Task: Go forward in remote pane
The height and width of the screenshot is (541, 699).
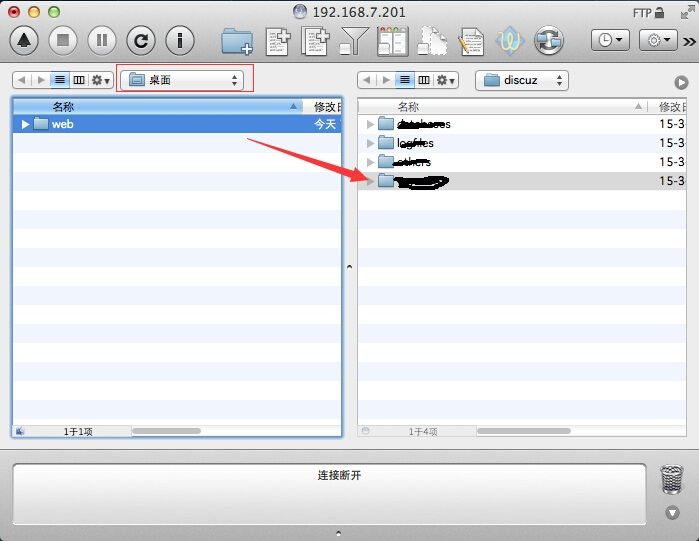Action: [x=386, y=80]
